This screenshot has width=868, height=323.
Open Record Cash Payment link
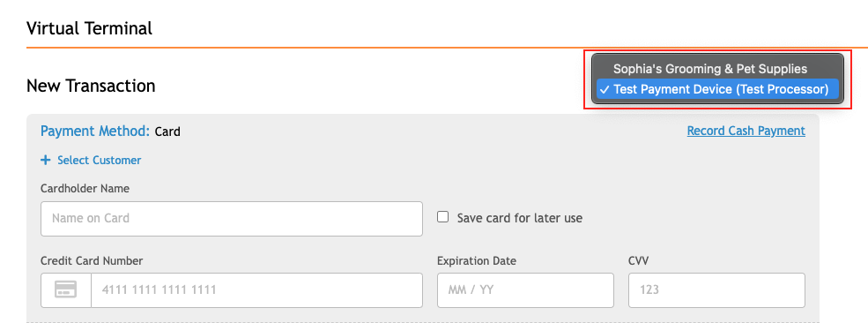[746, 131]
